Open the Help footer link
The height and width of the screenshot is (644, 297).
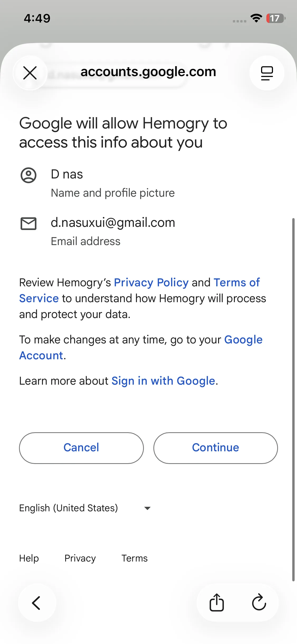coord(29,558)
